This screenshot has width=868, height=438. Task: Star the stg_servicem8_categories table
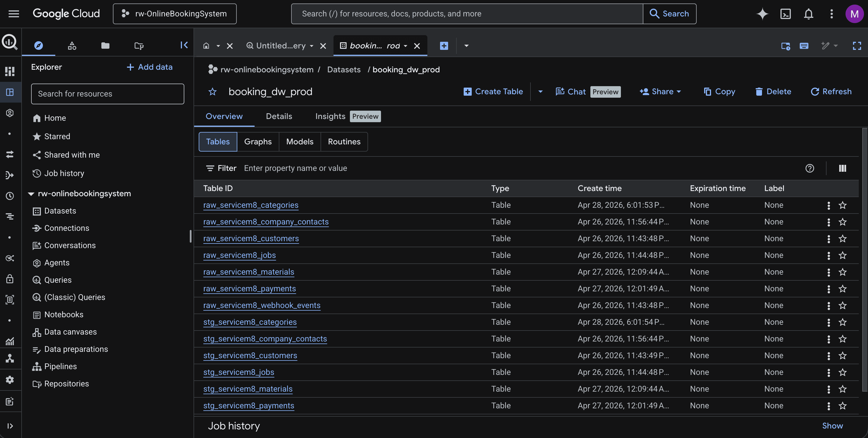coord(842,322)
